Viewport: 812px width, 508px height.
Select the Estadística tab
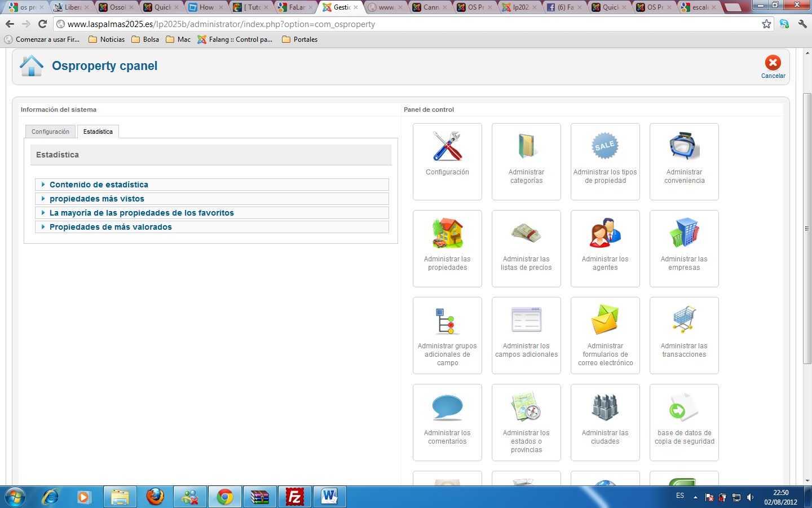tap(98, 132)
